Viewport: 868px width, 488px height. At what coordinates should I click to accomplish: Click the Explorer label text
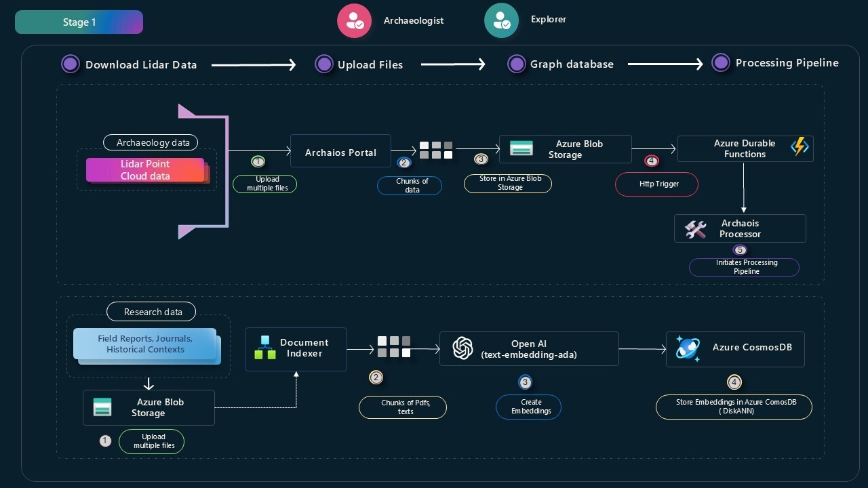coord(549,19)
